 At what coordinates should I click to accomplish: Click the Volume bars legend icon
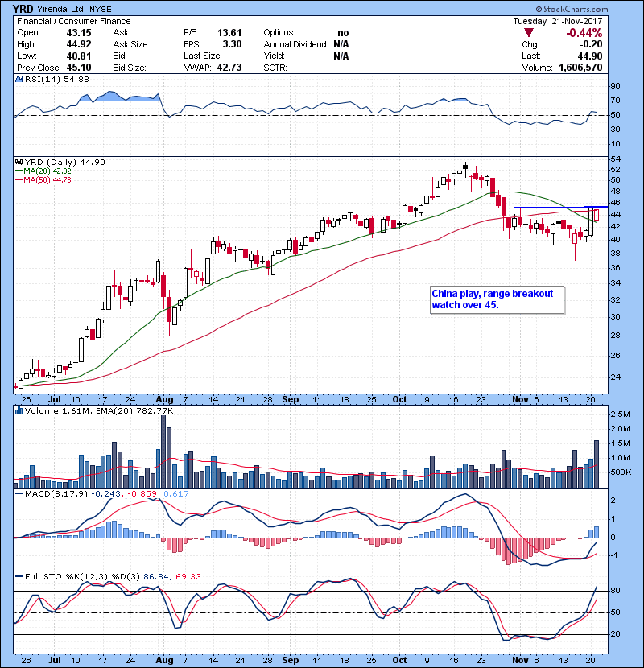(19, 410)
